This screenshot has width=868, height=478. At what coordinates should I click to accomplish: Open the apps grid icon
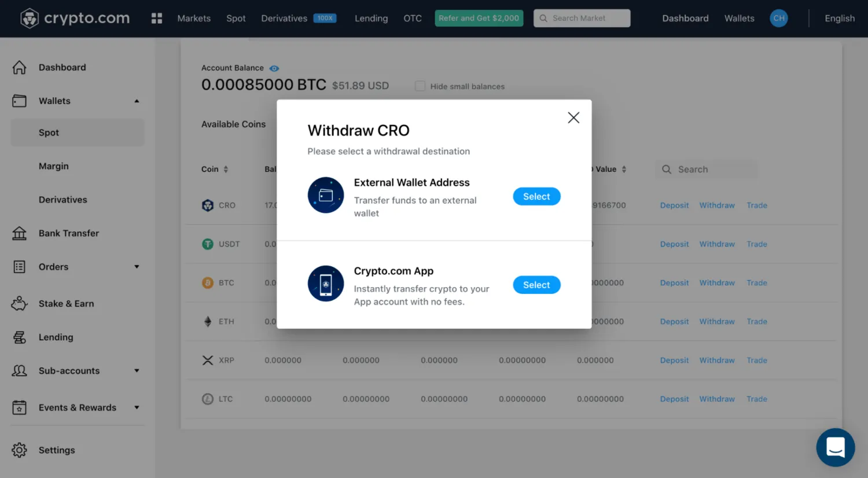click(x=157, y=19)
